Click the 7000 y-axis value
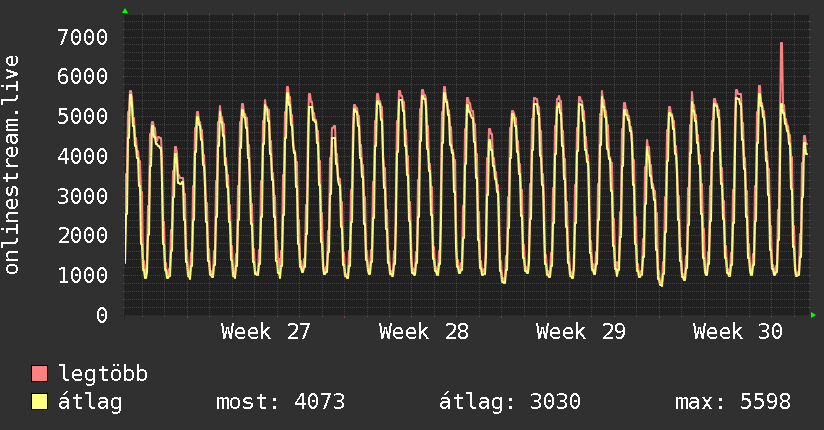The height and width of the screenshot is (430, 824). 83,37
